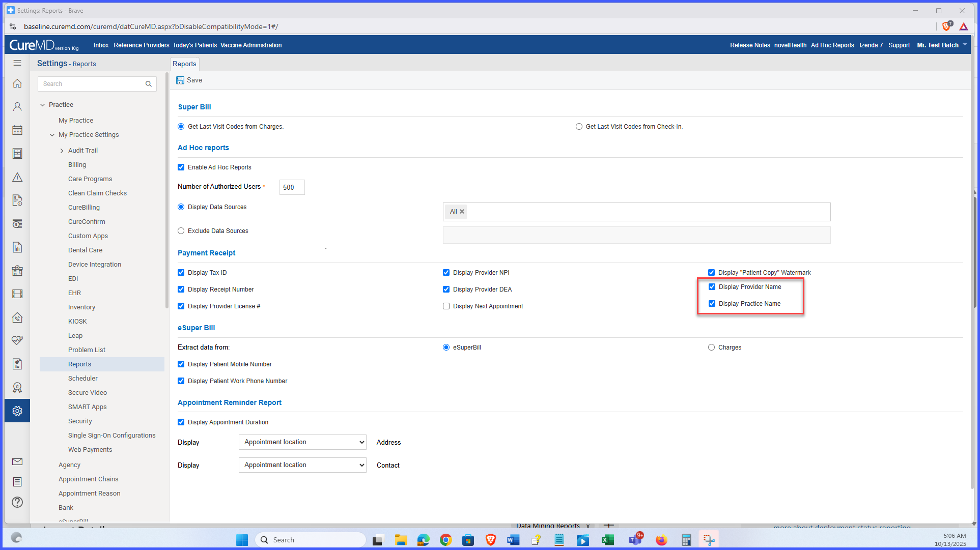
Task: Open the calendar Scheduler icon in the sidebar
Action: (x=17, y=130)
